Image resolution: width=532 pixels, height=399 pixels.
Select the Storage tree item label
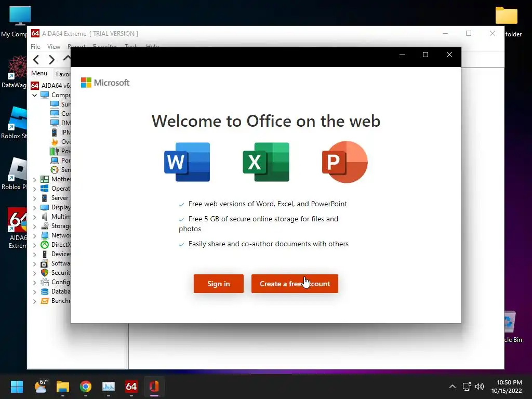click(x=61, y=226)
